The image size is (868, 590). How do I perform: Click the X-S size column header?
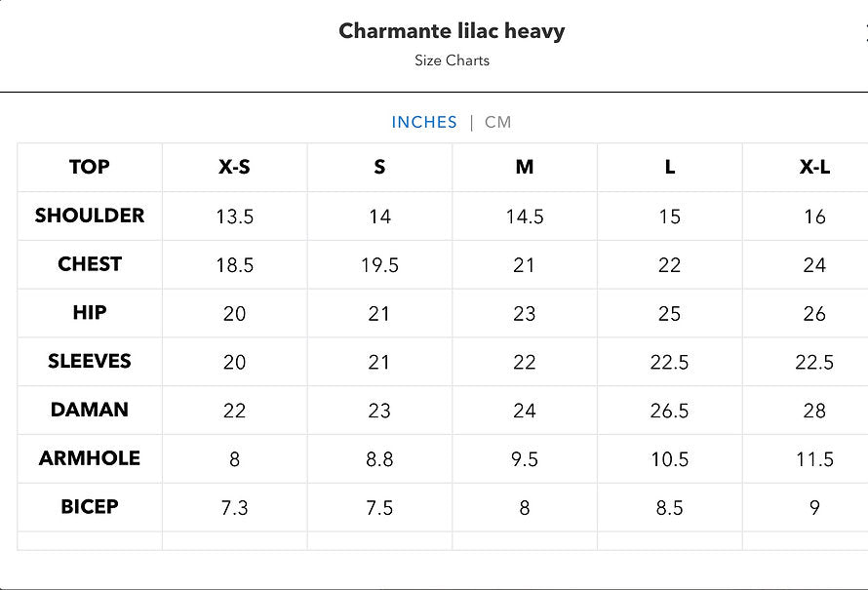pyautogui.click(x=234, y=167)
